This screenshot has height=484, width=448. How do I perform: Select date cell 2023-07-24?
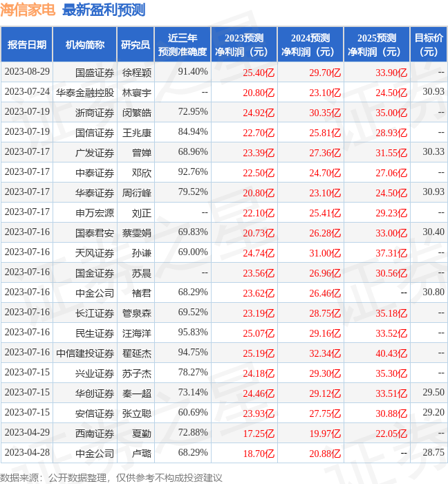(27, 92)
